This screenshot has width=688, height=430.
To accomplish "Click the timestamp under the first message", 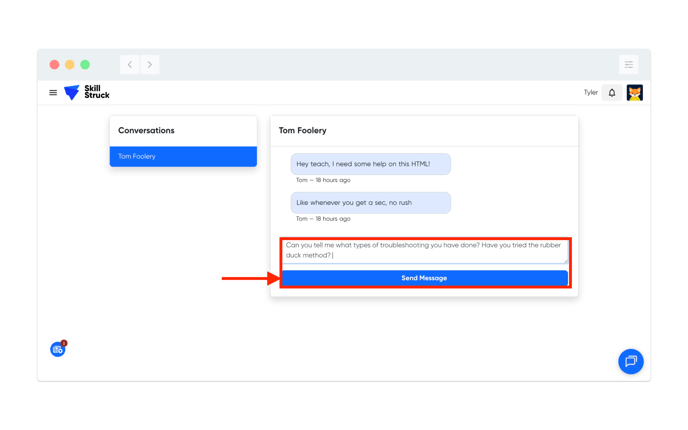I will (323, 181).
